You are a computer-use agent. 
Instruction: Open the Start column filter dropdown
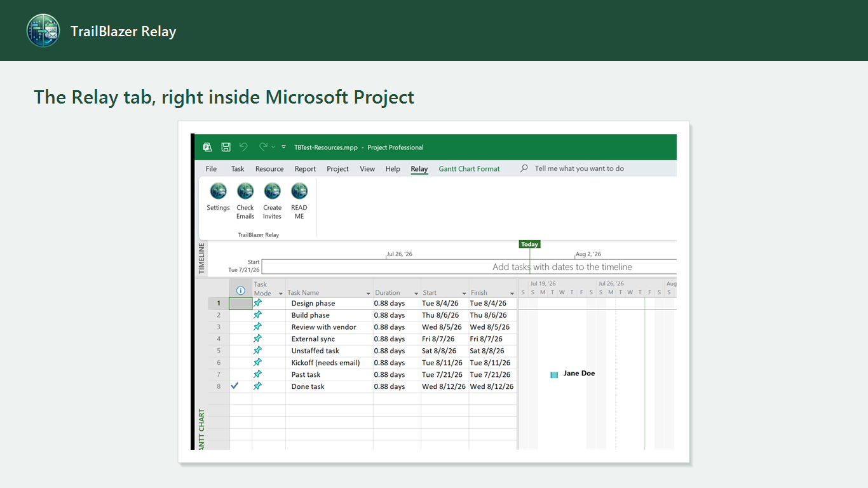tap(465, 294)
